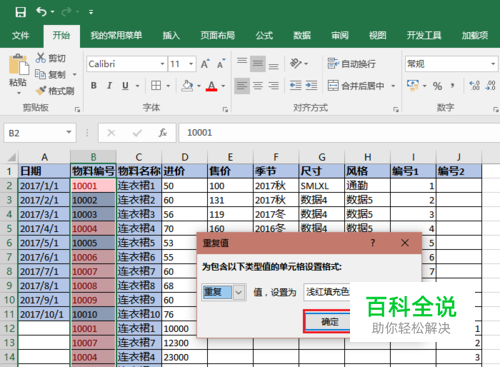
Task: Open the 我的常用菜单 tab
Action: (x=116, y=35)
